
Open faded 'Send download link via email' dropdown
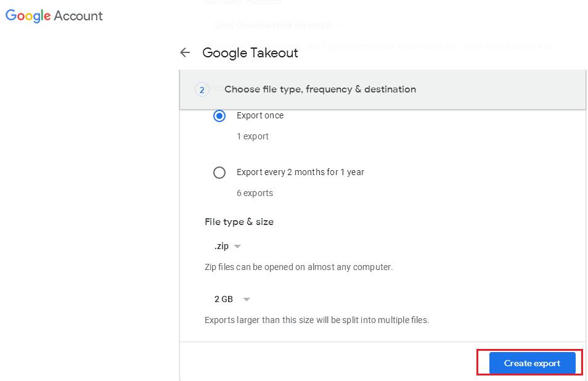click(x=277, y=25)
